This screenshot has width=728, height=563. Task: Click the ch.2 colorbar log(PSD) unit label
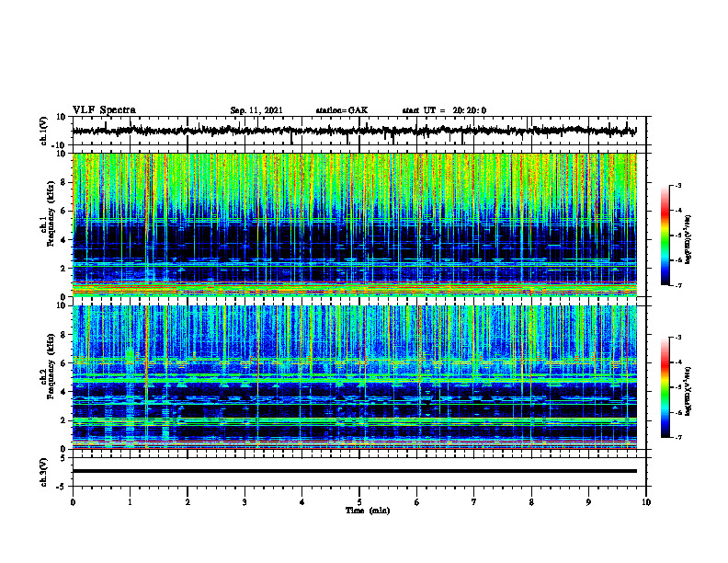[688, 390]
